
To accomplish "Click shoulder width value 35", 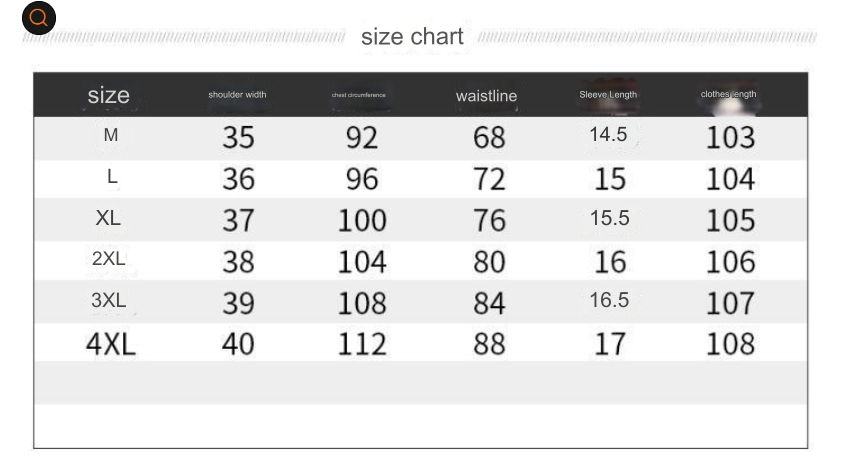I will [x=238, y=137].
